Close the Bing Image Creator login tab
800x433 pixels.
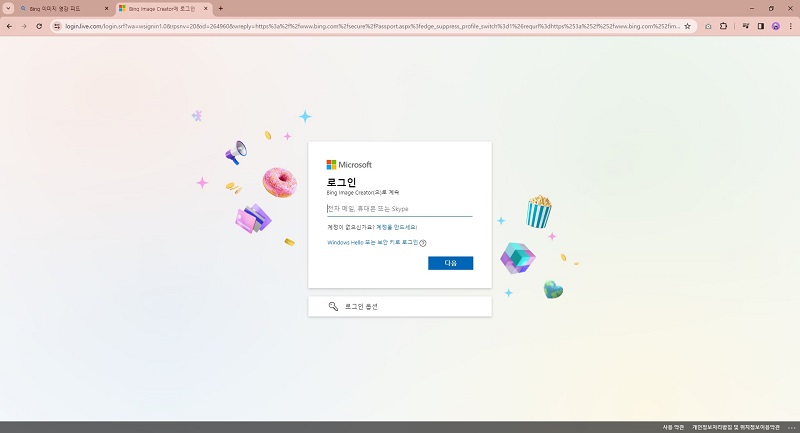206,9
